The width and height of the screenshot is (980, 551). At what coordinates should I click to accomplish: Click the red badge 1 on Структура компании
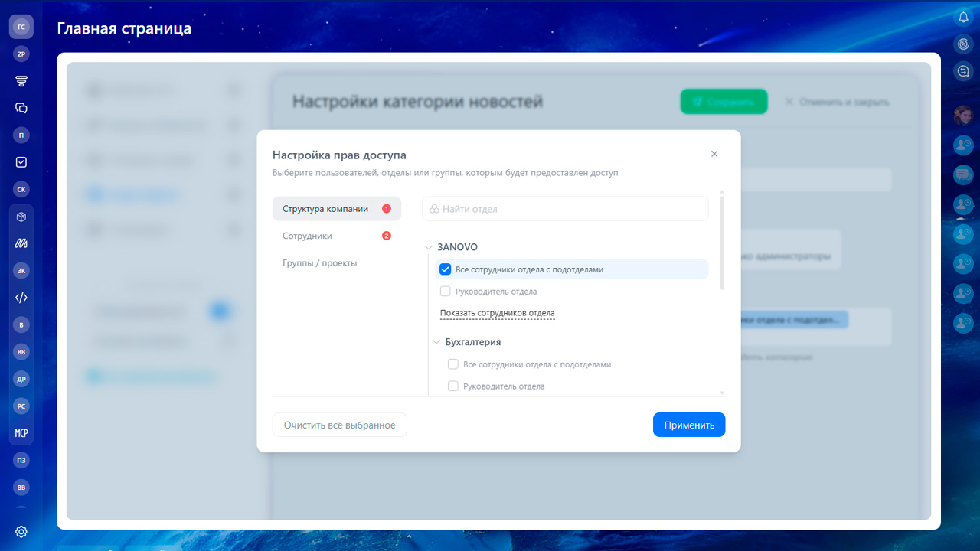pos(387,209)
